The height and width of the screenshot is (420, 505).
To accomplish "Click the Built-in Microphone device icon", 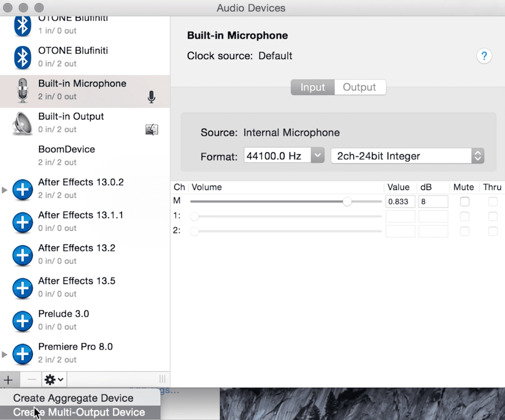I will pyautogui.click(x=23, y=91).
